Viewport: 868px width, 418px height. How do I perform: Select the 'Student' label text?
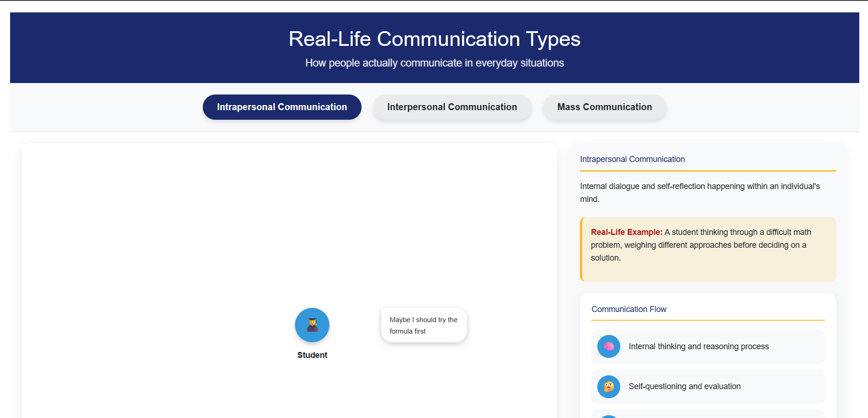312,355
